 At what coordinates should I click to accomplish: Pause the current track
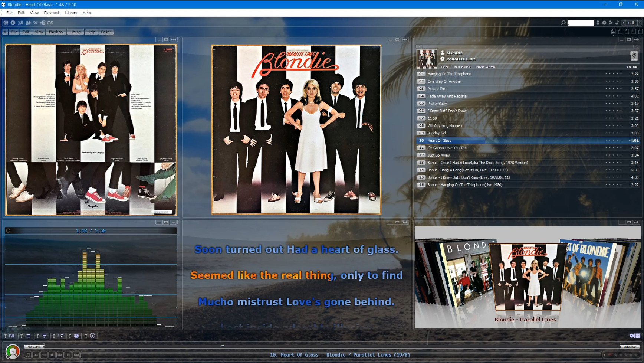click(68, 355)
